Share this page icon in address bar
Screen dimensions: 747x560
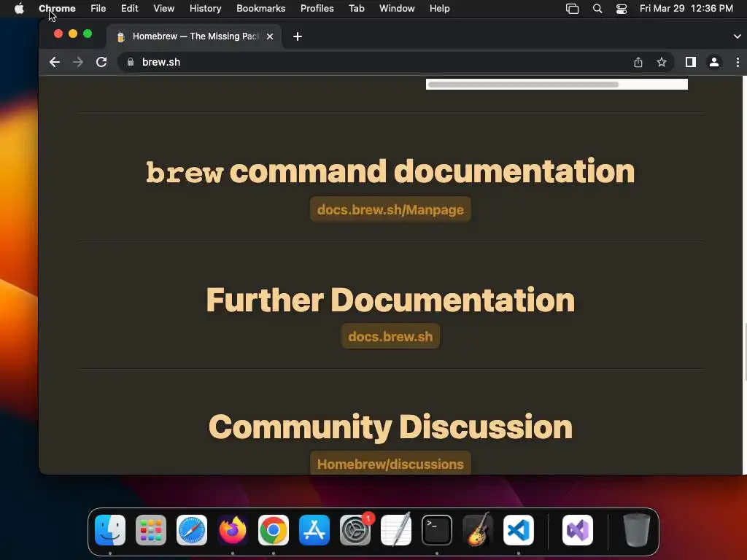click(x=638, y=63)
